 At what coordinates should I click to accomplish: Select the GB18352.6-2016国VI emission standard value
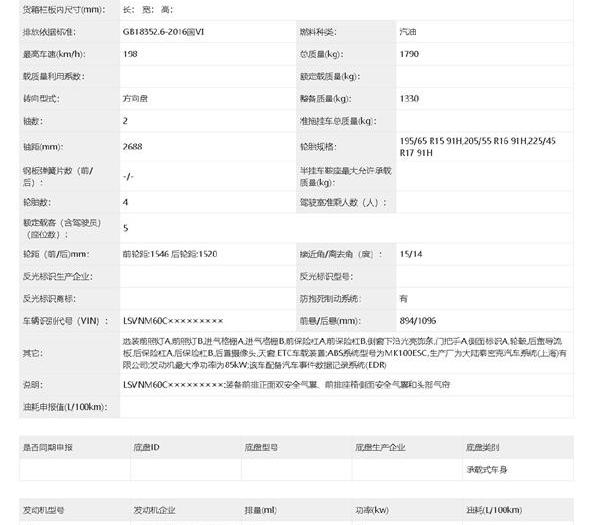pos(163,32)
